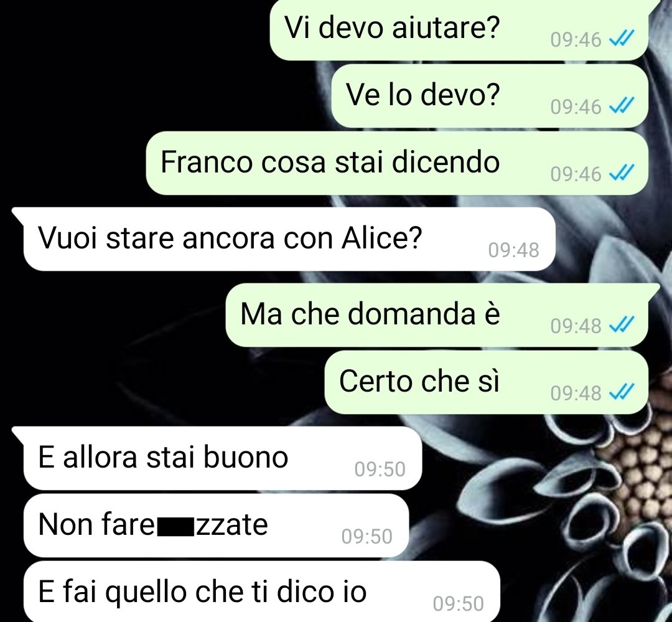Image resolution: width=672 pixels, height=622 pixels.
Task: Select the 'Certo che sì' reply
Action: (x=486, y=382)
